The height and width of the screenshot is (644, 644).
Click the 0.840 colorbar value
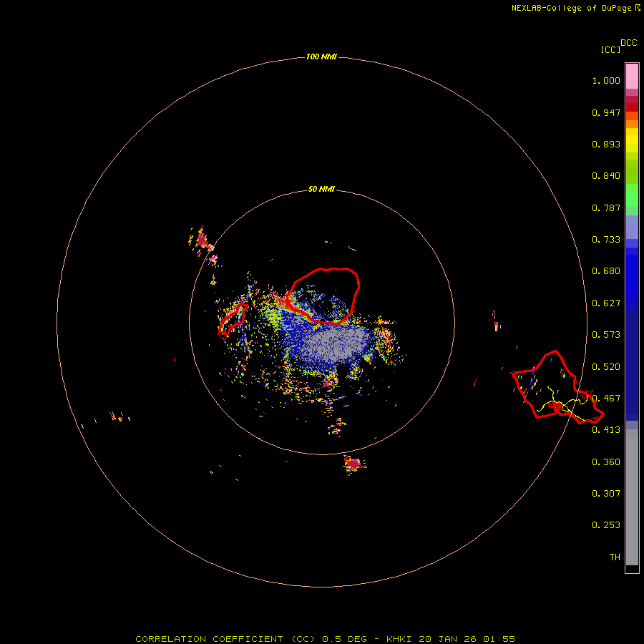pos(606,176)
